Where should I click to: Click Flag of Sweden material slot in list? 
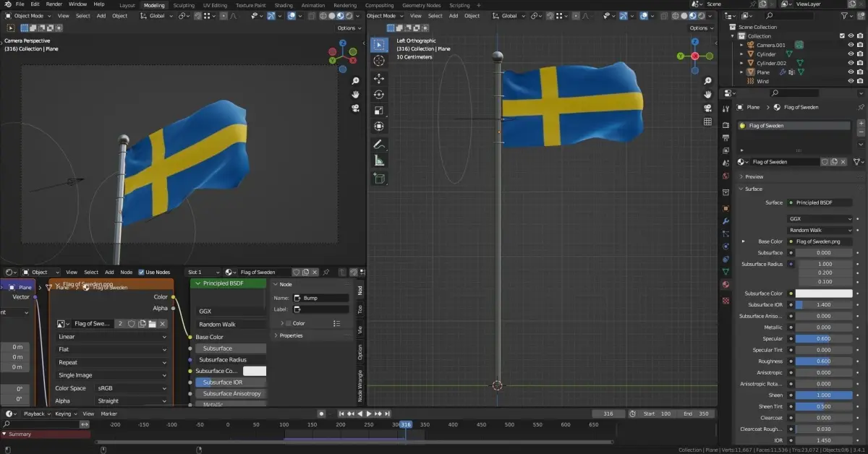point(794,126)
